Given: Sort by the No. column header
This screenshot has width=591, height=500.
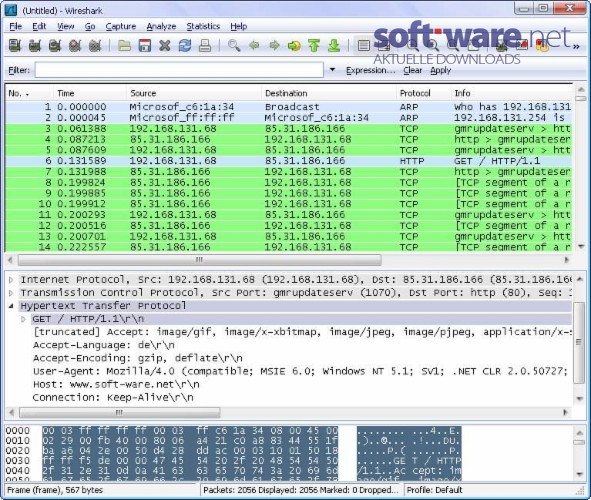Looking at the screenshot, I should [28, 93].
